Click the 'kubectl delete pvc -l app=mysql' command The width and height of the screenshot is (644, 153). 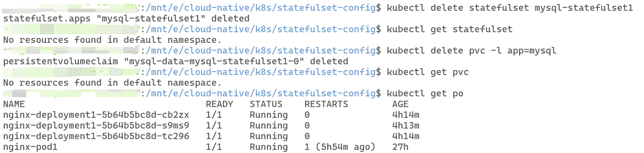point(471,51)
